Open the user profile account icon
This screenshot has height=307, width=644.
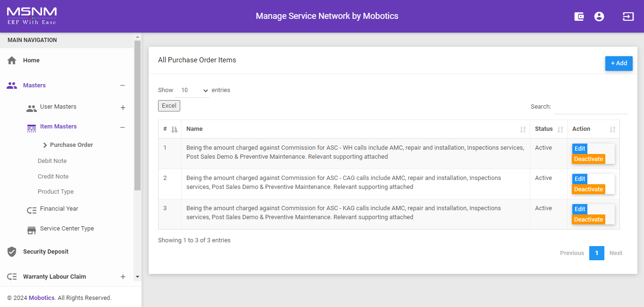coord(599,17)
